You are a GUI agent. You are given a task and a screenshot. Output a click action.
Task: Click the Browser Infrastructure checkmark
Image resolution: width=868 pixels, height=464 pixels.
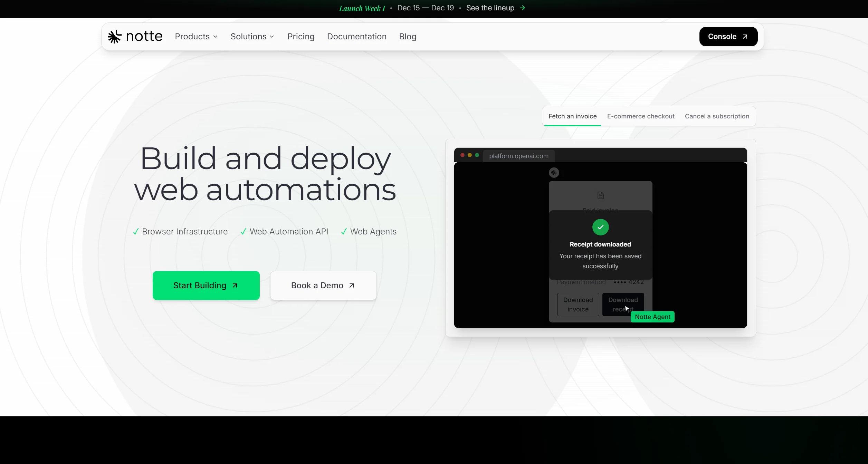click(136, 232)
